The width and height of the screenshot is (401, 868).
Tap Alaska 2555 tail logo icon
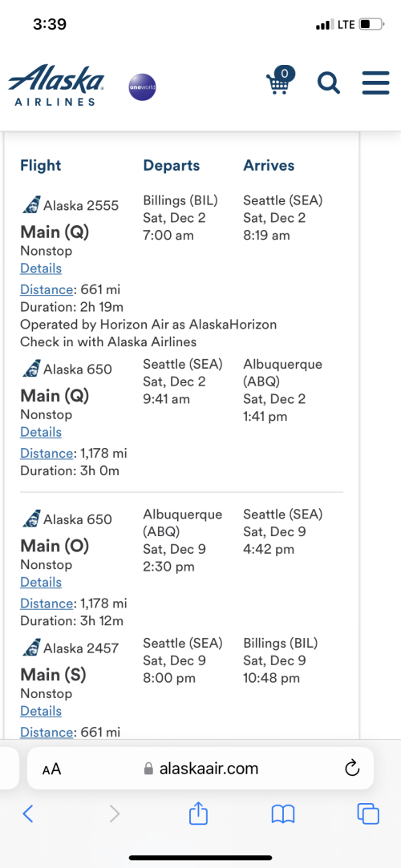[x=31, y=205]
